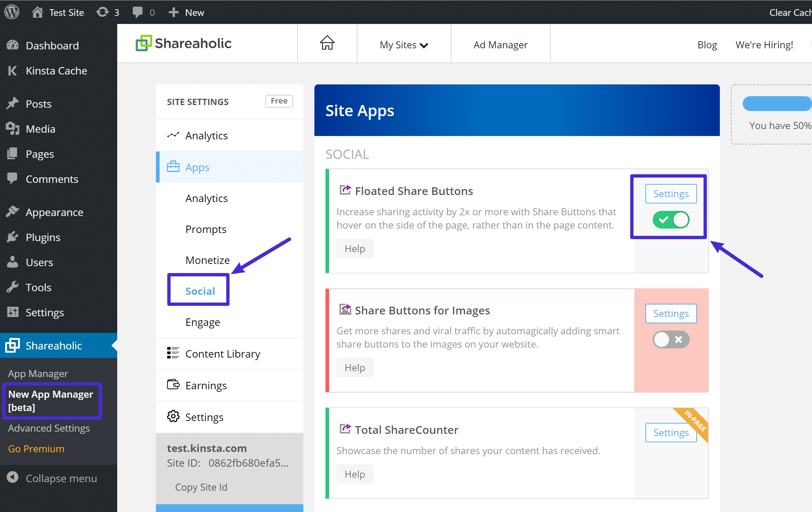Select the Social submenu item

pyautogui.click(x=199, y=291)
